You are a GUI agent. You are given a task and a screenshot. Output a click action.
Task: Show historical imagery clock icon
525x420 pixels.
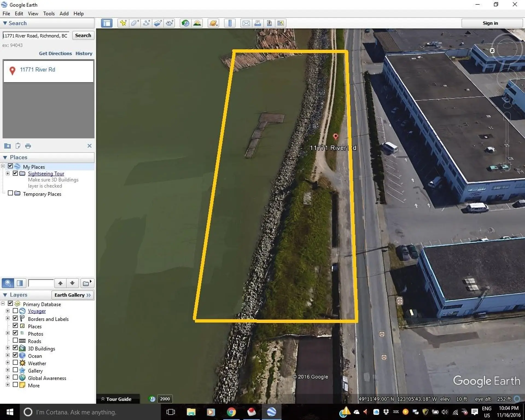(x=185, y=23)
